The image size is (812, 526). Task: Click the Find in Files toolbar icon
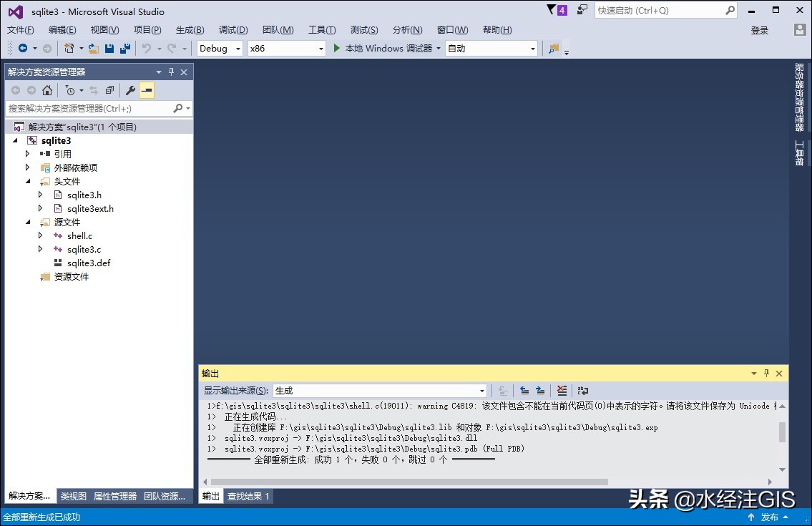pyautogui.click(x=554, y=48)
